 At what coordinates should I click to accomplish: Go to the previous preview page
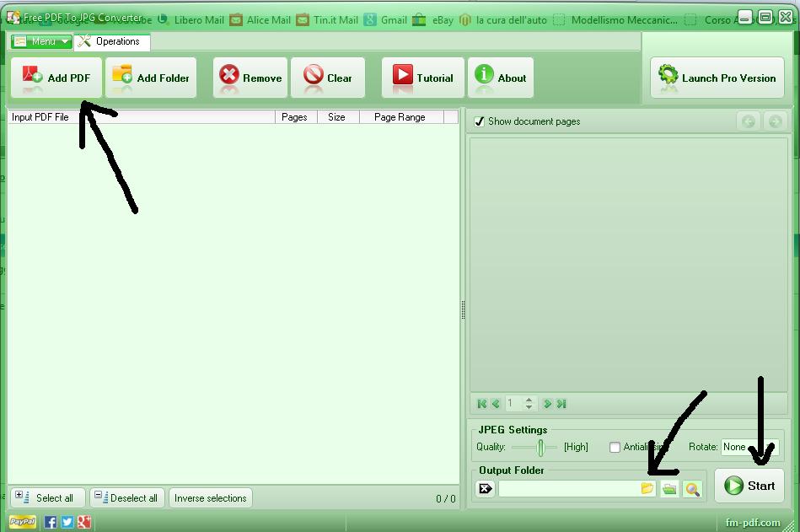[x=496, y=404]
